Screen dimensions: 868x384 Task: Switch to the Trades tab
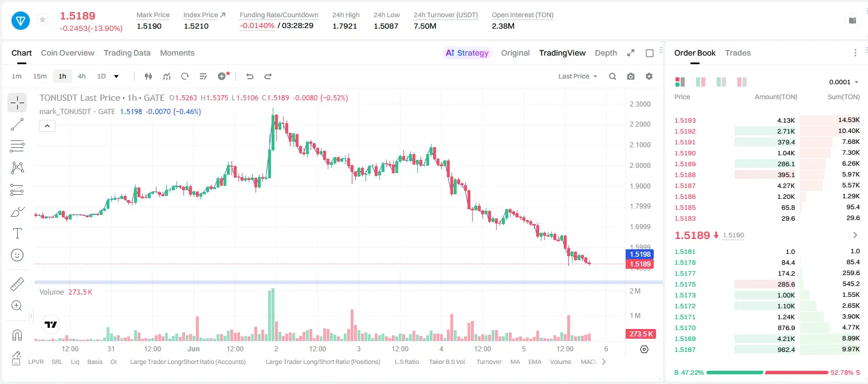tap(737, 53)
